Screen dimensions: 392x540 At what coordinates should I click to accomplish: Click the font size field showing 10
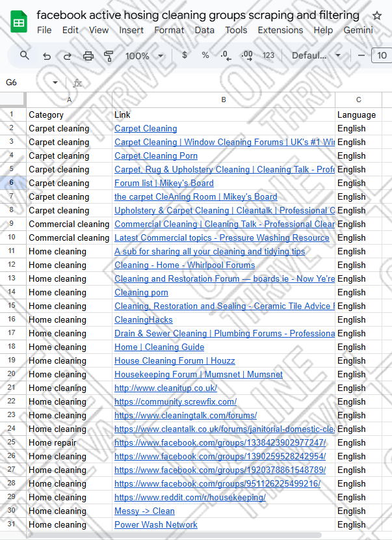point(382,55)
